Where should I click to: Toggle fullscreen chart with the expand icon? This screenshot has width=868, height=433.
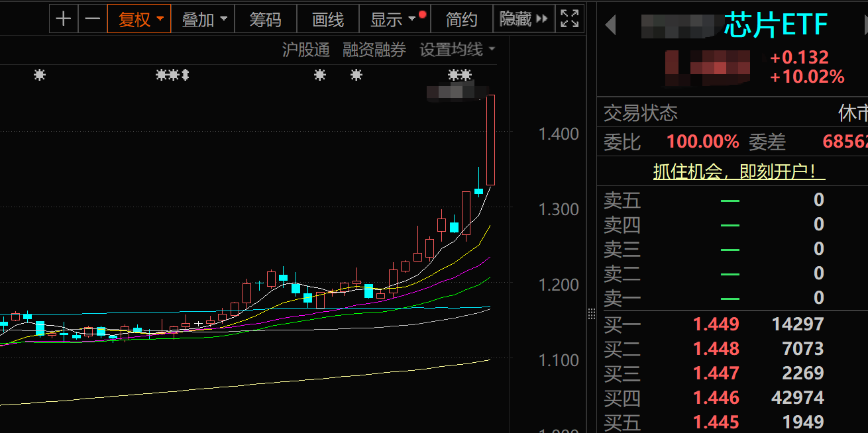[569, 19]
